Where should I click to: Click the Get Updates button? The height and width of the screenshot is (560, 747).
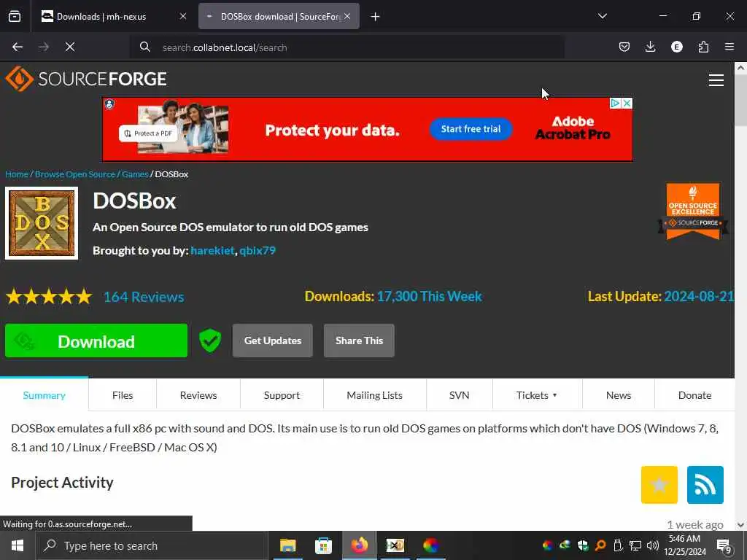tap(273, 341)
